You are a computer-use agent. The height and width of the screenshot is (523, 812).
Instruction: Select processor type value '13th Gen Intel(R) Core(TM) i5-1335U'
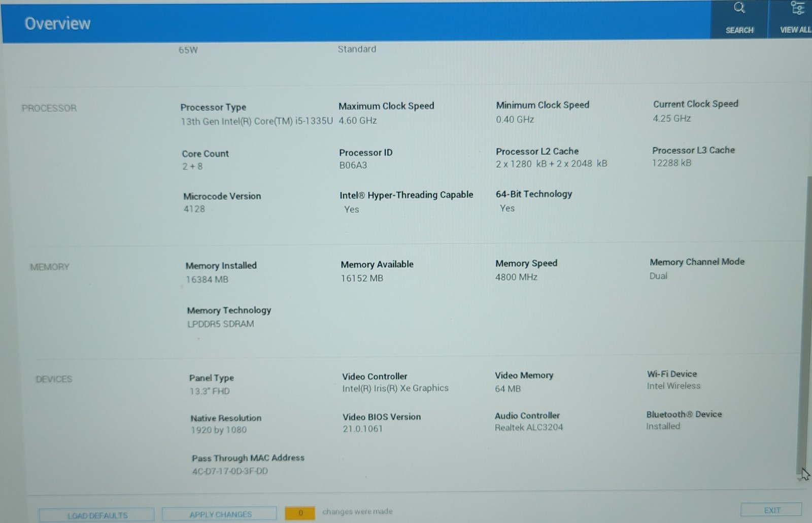pos(257,121)
